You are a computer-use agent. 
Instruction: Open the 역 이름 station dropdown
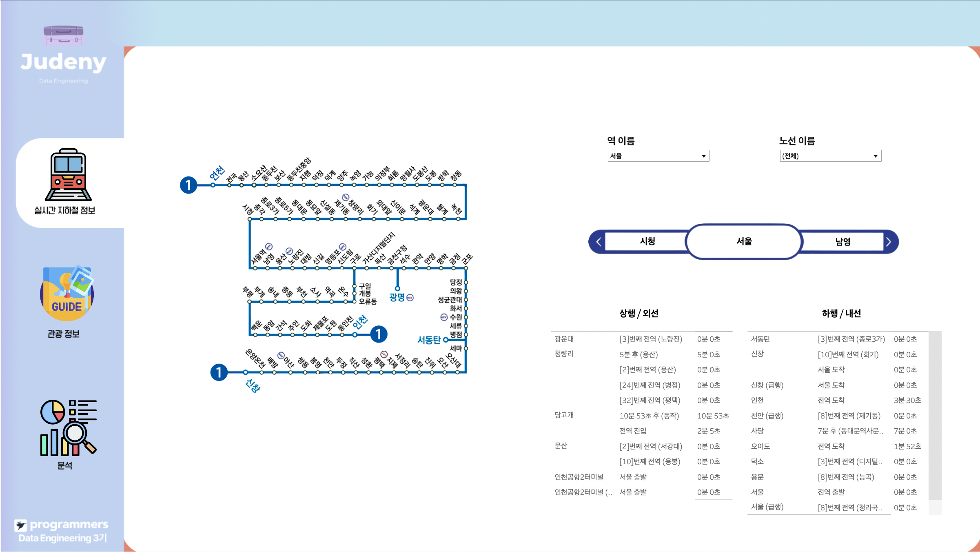tap(658, 156)
